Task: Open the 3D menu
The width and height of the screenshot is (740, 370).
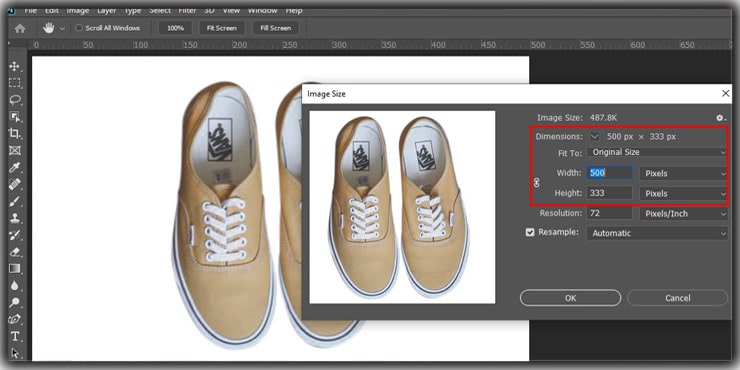Action: [x=210, y=10]
